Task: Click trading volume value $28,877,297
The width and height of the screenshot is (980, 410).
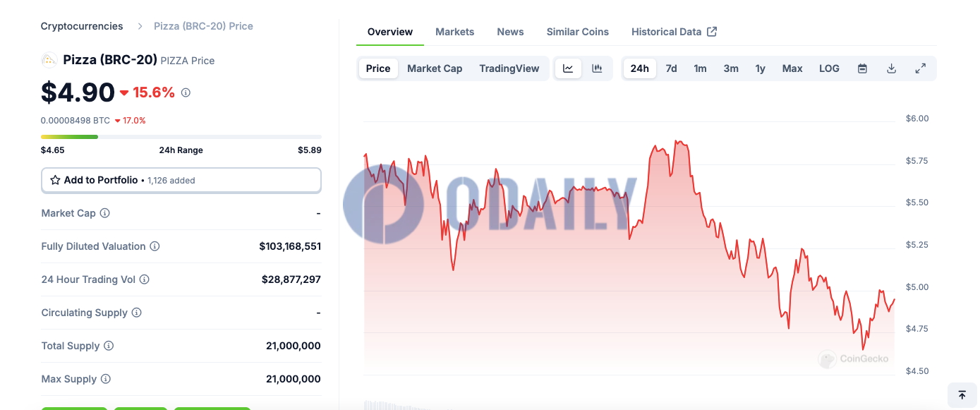Action: click(x=291, y=279)
